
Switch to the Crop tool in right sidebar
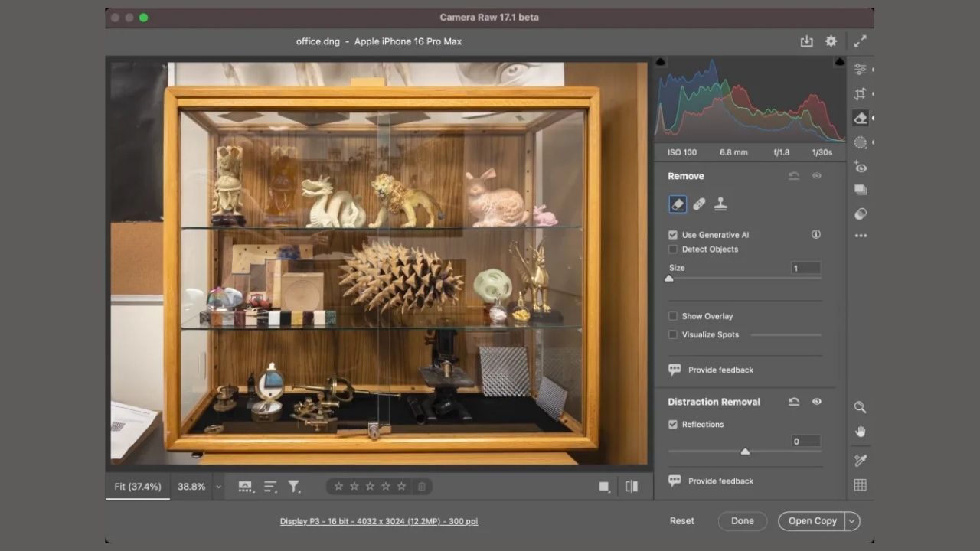click(860, 93)
